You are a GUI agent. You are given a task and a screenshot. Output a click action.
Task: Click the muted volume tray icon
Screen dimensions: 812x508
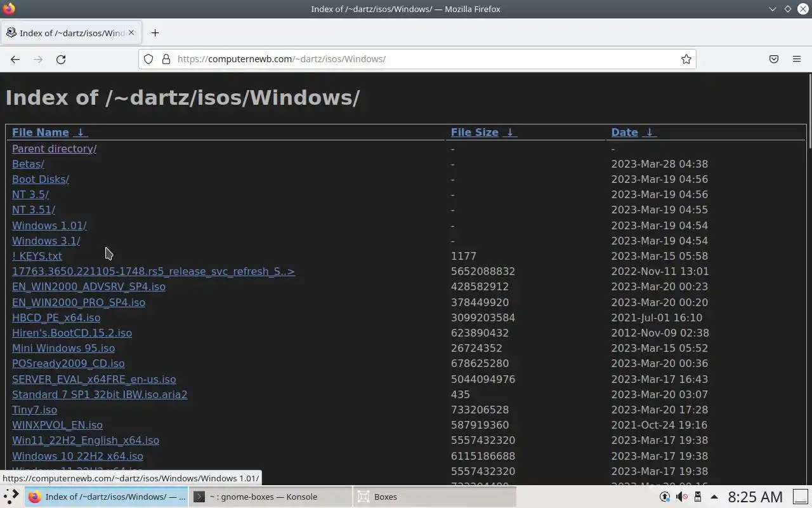pyautogui.click(x=681, y=497)
